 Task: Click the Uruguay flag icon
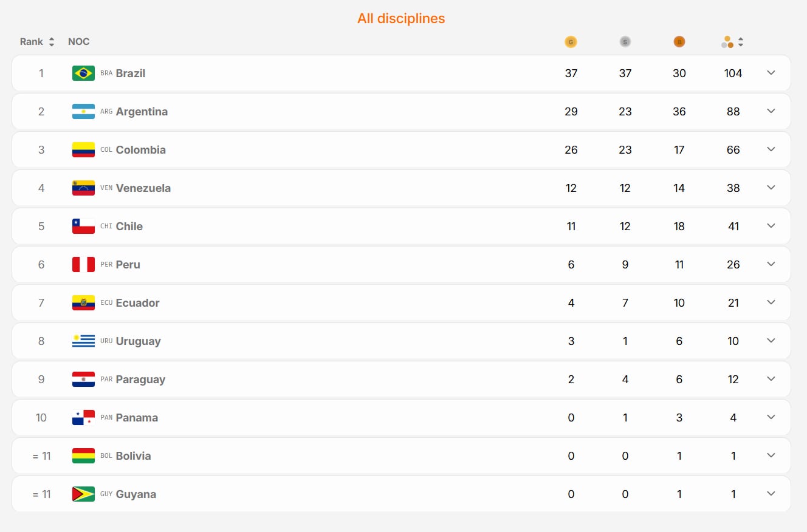point(83,341)
